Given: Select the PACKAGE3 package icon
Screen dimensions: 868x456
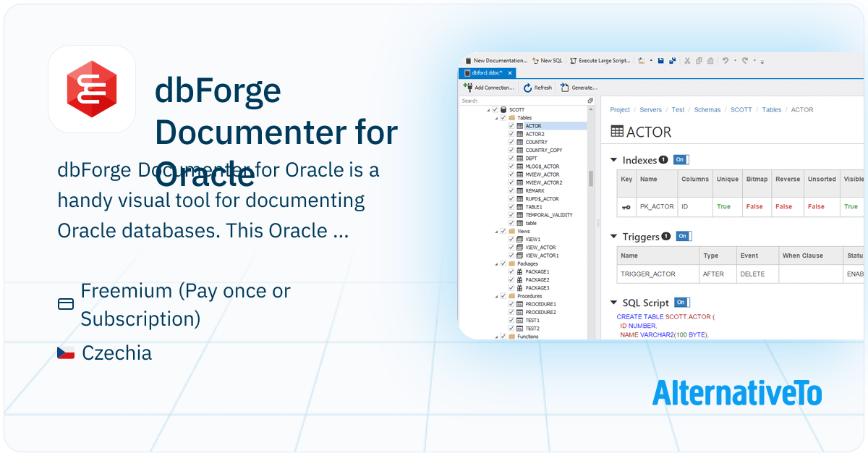Looking at the screenshot, I should 519,288.
